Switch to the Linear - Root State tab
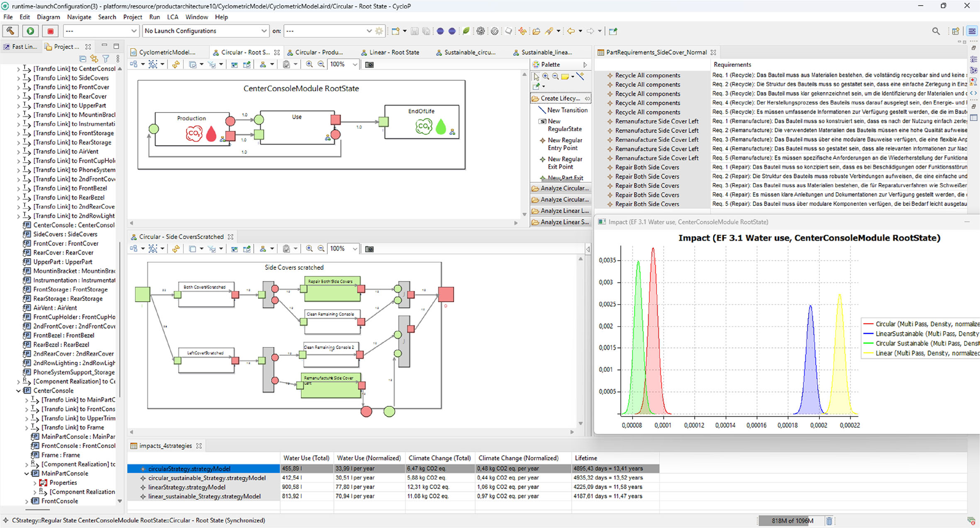Viewport: 980px width, 528px height. [394, 52]
